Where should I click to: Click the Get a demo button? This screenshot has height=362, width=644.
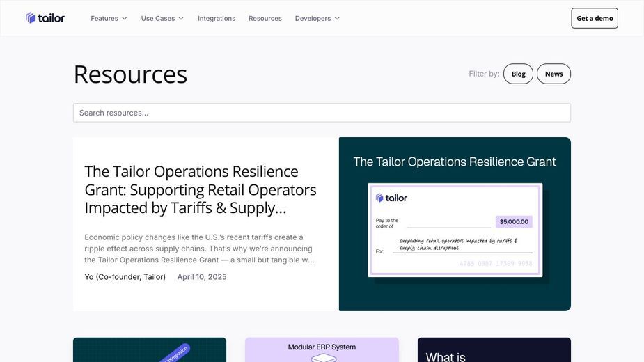[595, 18]
